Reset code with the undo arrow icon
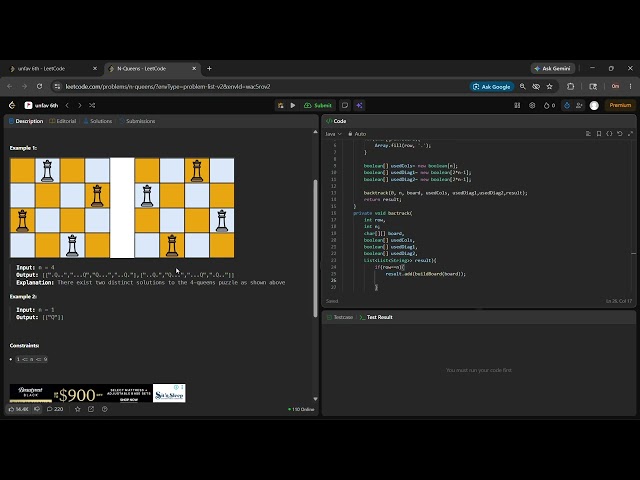Viewport: 640px width, 480px height. pyautogui.click(x=620, y=133)
